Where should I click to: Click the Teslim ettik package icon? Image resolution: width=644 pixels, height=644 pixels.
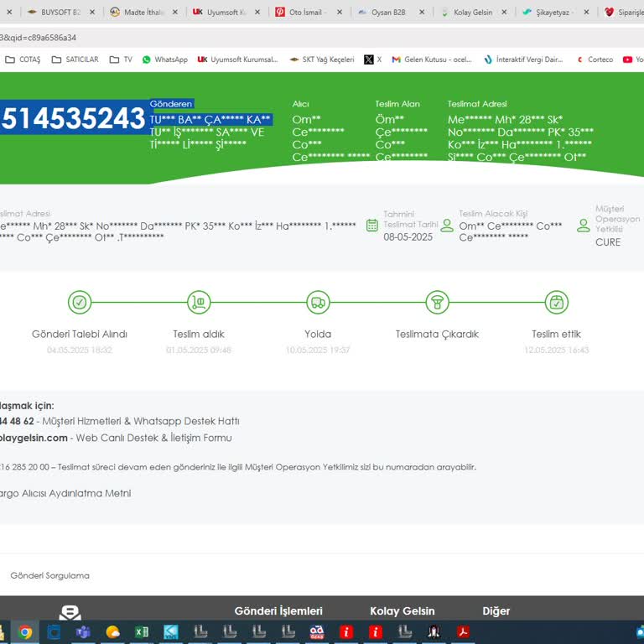[x=557, y=302]
